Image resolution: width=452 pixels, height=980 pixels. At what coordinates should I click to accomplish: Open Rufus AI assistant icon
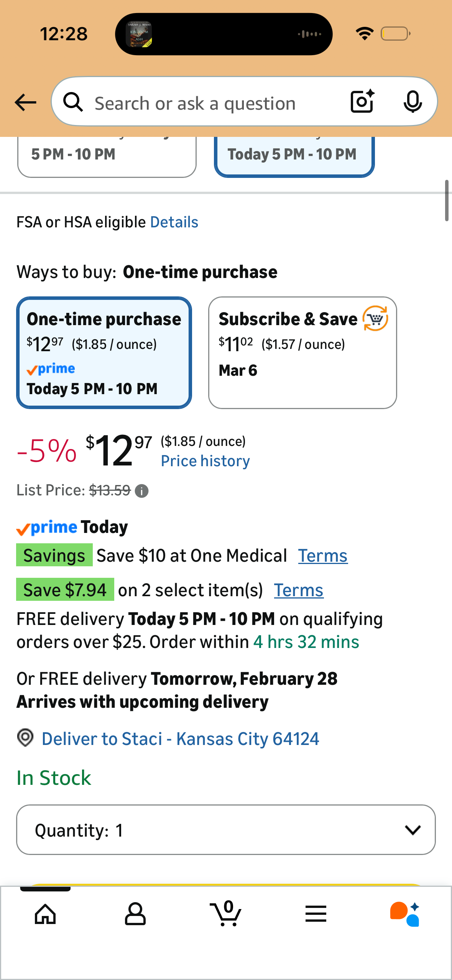pyautogui.click(x=405, y=914)
